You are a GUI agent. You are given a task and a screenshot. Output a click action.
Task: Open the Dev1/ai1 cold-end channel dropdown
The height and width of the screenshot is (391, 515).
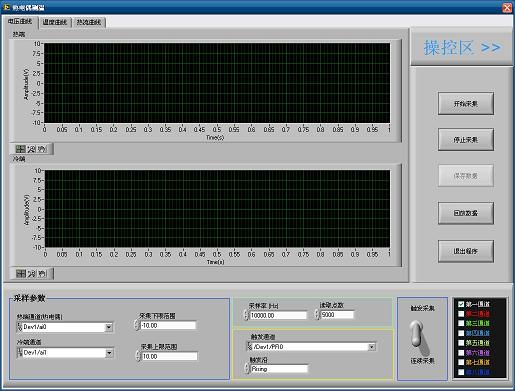(x=109, y=353)
